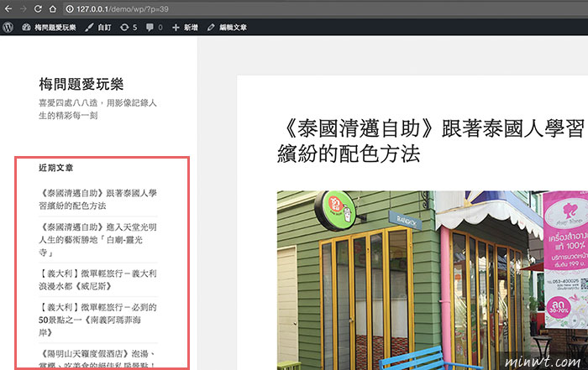
Task: Open recent post 義大利浪漫水都《威尼斯》
Action: [x=98, y=279]
